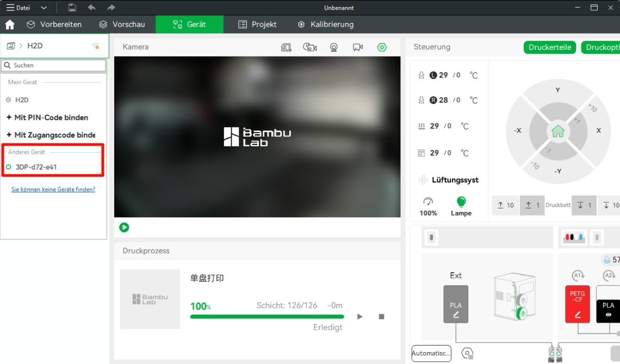Home axes with green house icon

click(x=558, y=131)
